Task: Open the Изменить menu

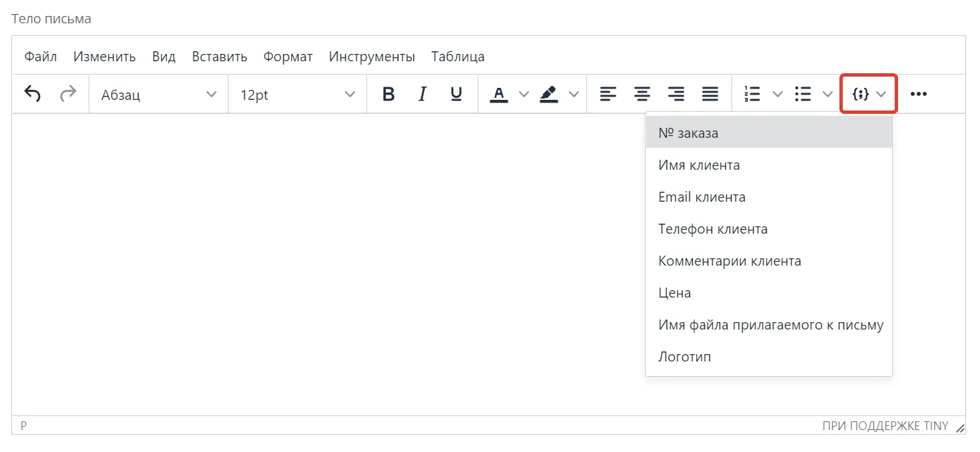Action: point(105,57)
